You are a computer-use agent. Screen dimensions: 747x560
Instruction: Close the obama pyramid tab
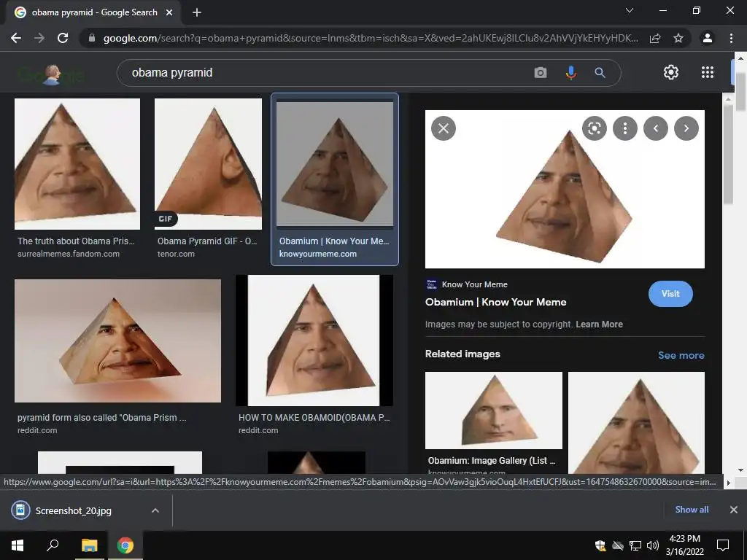[x=169, y=12]
